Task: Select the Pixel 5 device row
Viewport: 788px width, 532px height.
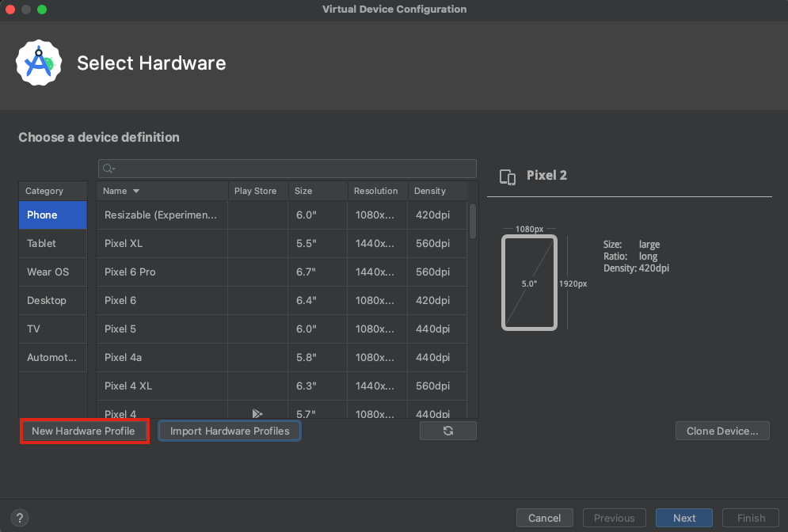Action: point(281,329)
